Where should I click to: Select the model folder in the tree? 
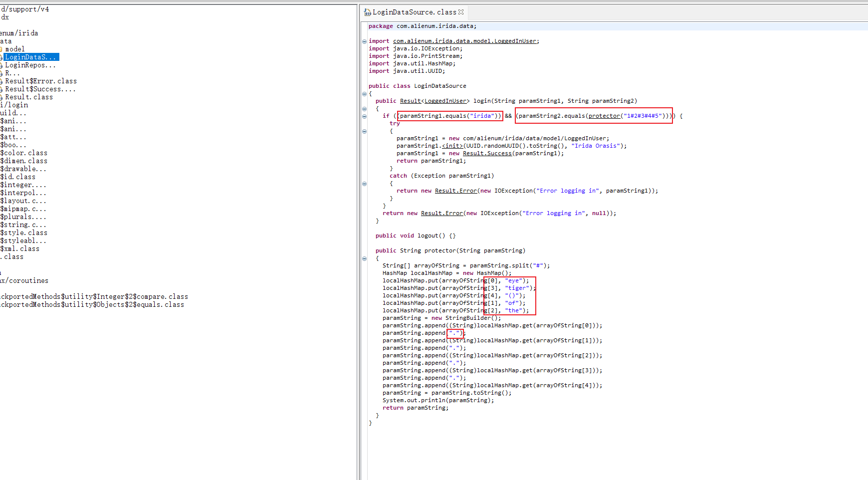click(x=15, y=49)
